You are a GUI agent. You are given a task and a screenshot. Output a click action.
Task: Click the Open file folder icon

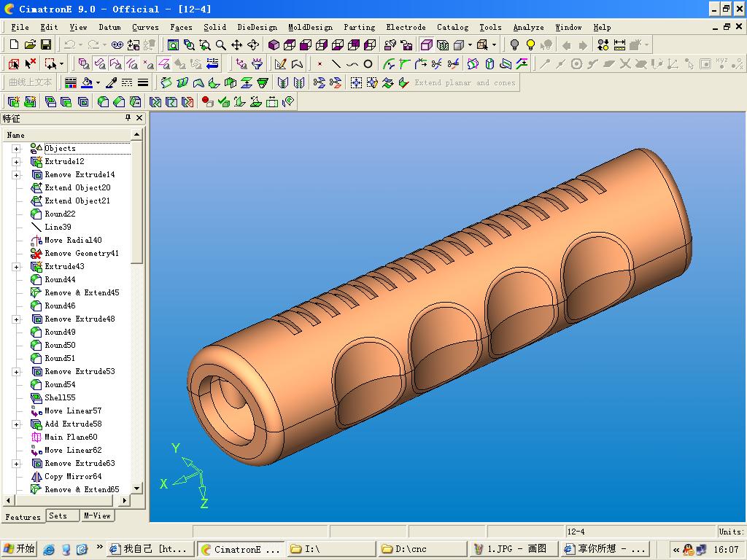pos(30,44)
